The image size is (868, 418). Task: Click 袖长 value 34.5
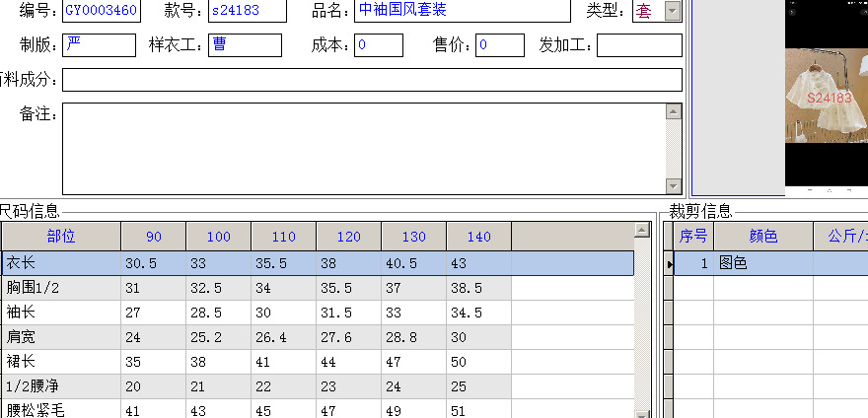(478, 313)
